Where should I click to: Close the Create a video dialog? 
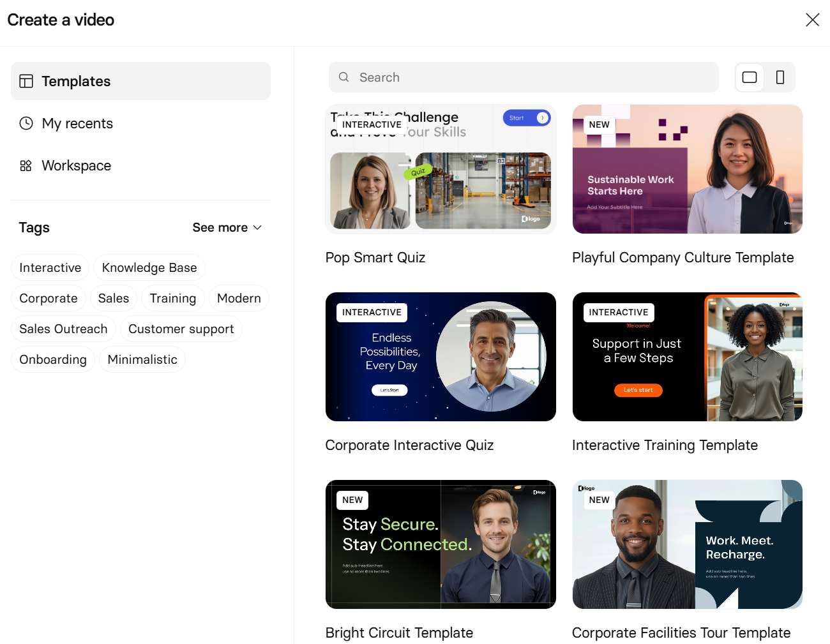(x=812, y=20)
